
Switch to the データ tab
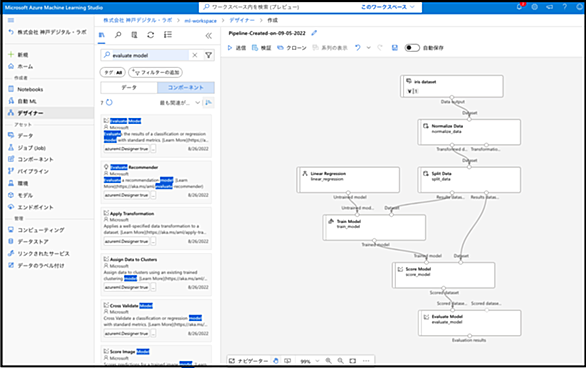129,87
